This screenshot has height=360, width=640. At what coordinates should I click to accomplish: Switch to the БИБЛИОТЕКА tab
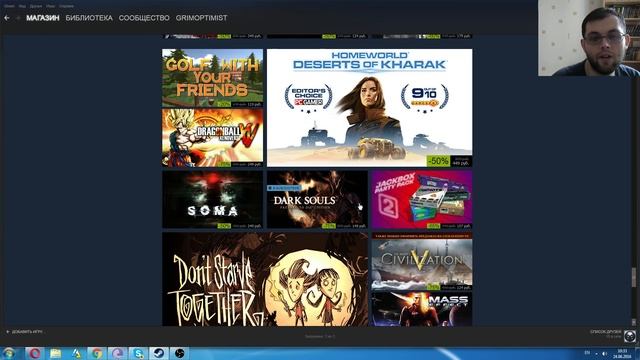pos(89,18)
